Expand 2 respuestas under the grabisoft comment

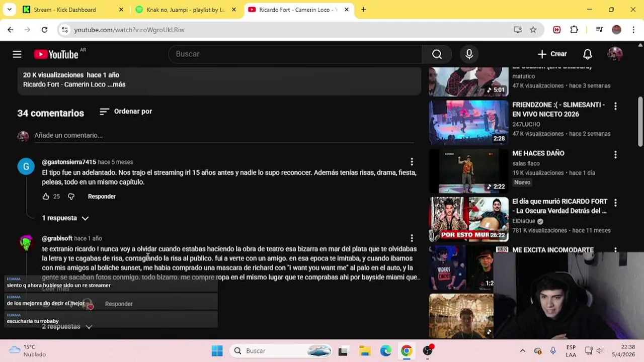(x=67, y=326)
